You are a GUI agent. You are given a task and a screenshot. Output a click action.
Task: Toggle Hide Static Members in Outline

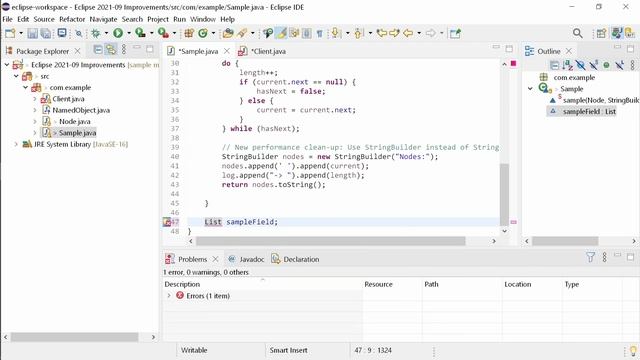click(593, 64)
